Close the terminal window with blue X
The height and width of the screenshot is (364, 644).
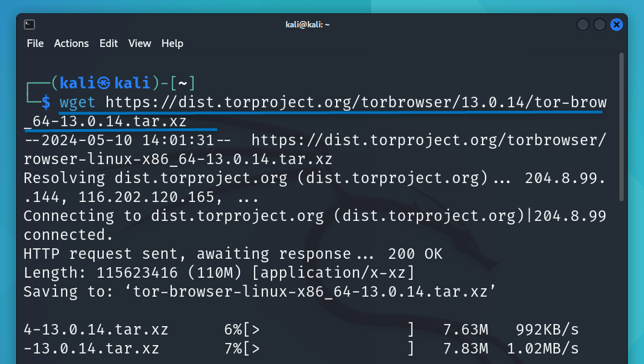click(616, 25)
